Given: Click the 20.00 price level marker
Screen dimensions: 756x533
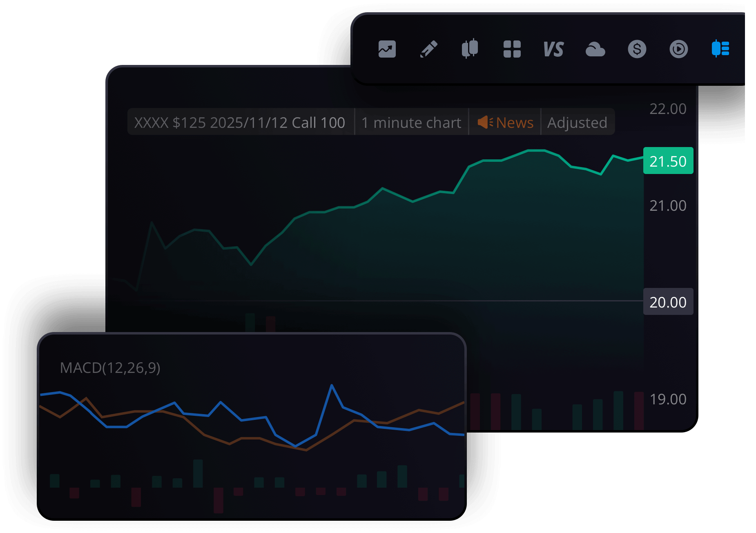Looking at the screenshot, I should [668, 302].
